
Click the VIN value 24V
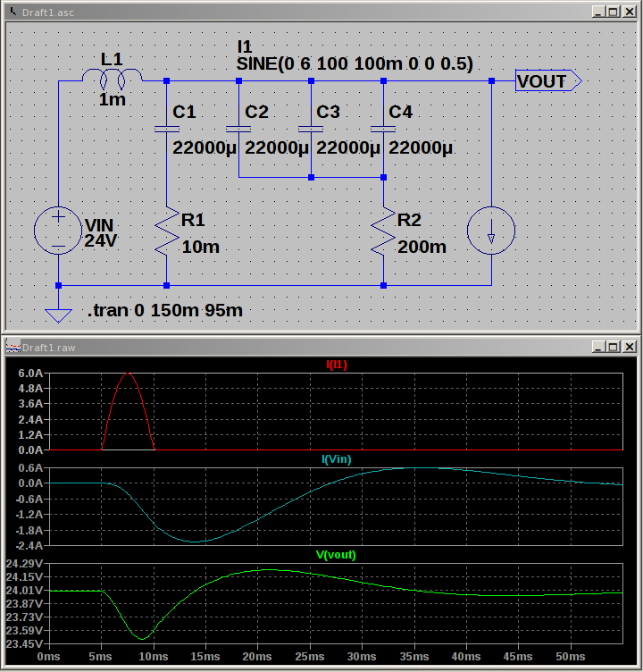[101, 241]
